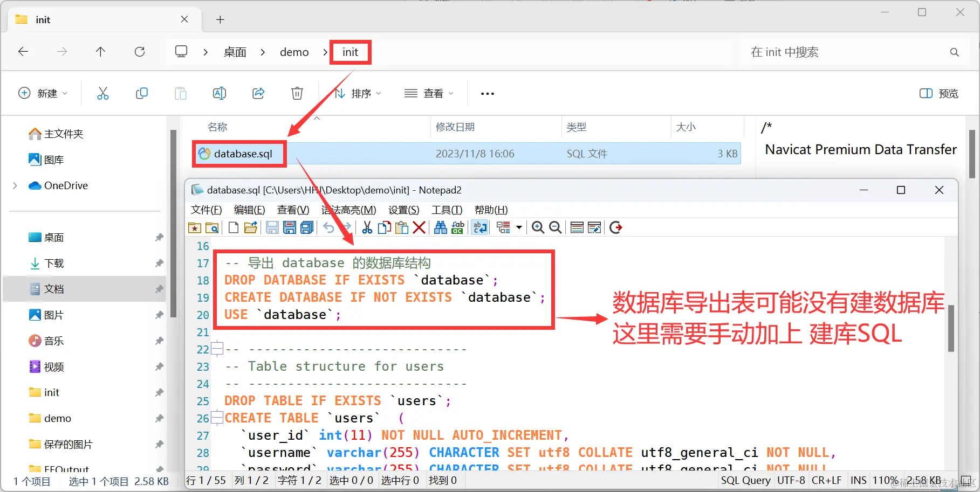Screen dimensions: 980x492
Task: Click the Explorer cut icon
Action: tap(103, 93)
